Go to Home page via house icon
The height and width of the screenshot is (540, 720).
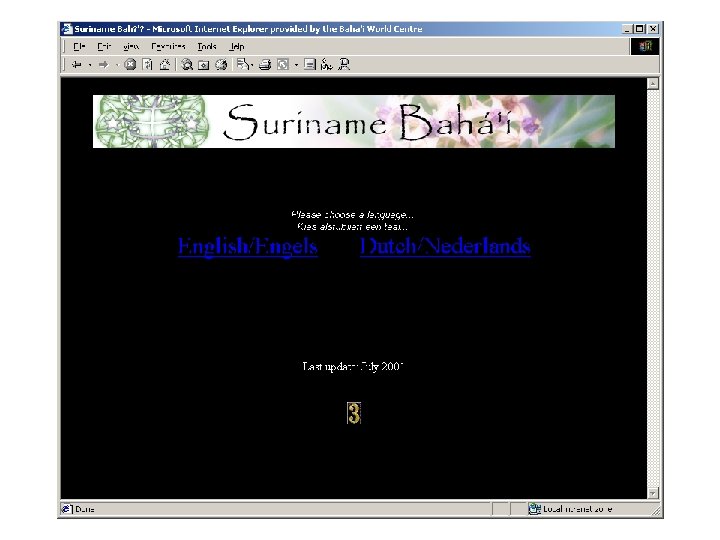pyautogui.click(x=165, y=65)
